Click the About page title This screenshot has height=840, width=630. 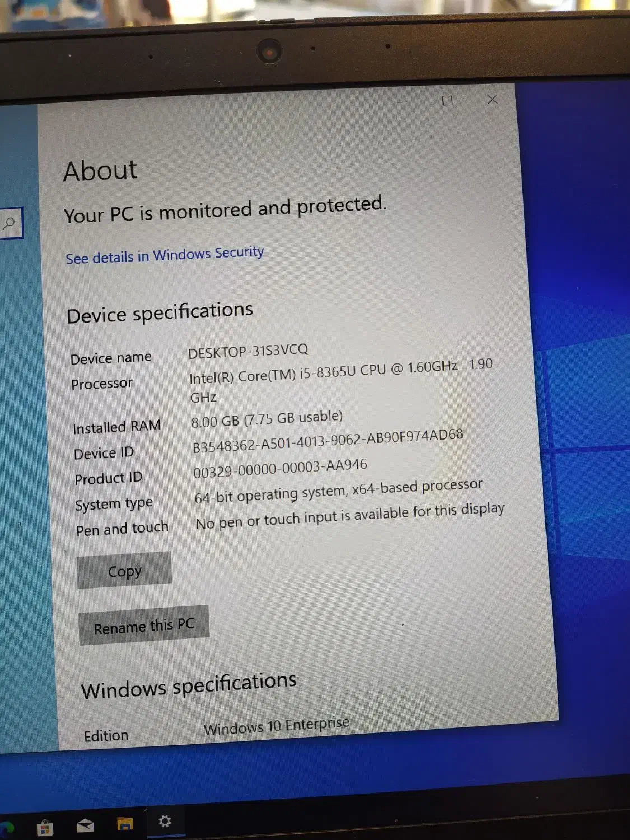100,171
